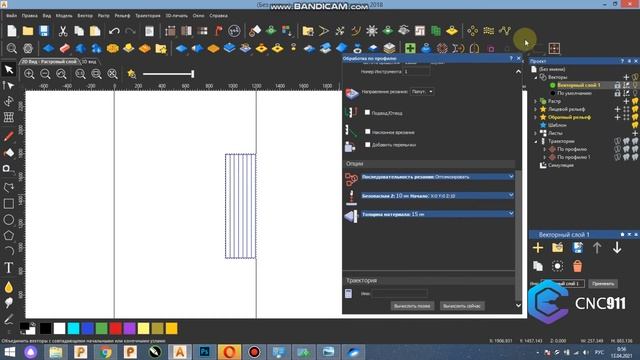Image resolution: width=640 pixels, height=360 pixels.
Task: Toggle visibility bulb of Векторный слой 1
Action: tap(635, 85)
